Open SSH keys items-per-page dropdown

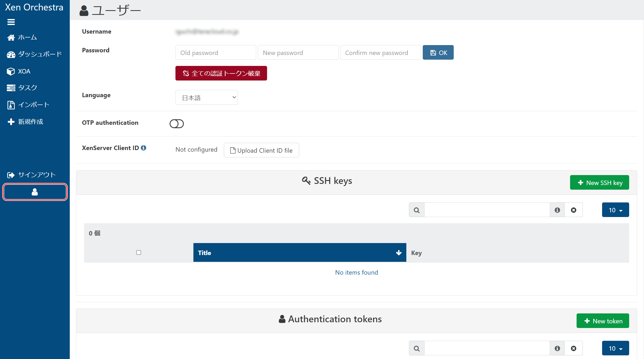[x=616, y=210]
